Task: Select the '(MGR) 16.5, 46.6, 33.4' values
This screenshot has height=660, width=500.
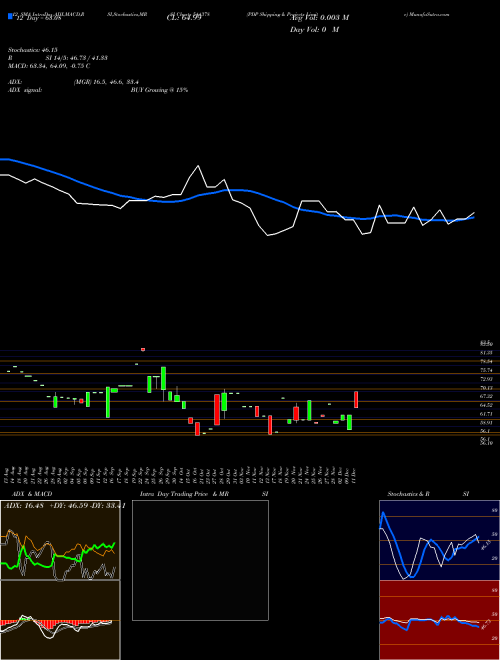Action: [x=106, y=82]
